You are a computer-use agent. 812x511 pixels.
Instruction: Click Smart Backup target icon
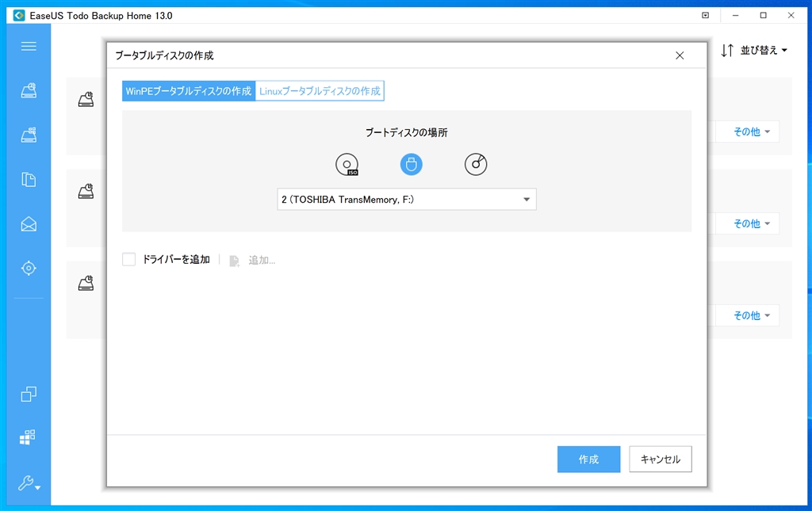tap(29, 268)
